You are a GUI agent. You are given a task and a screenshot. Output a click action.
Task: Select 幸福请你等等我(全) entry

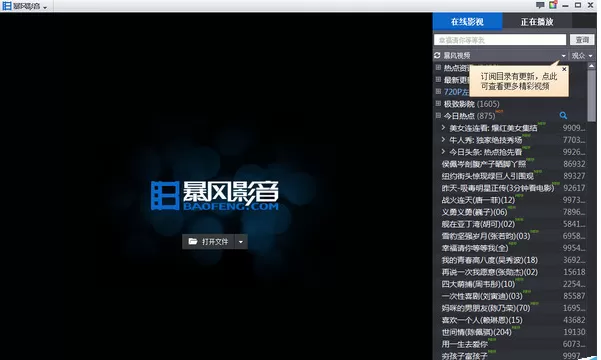coord(513,248)
